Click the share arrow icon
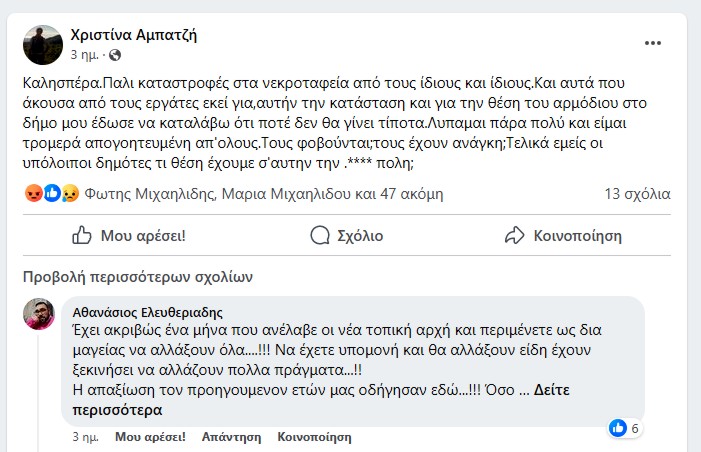 [515, 236]
